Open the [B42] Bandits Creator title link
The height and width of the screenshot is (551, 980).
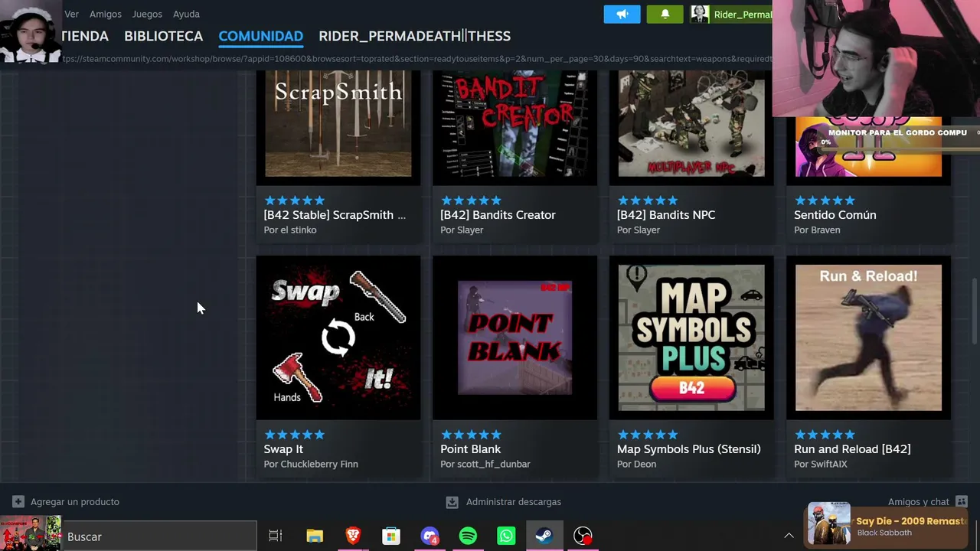coord(498,215)
